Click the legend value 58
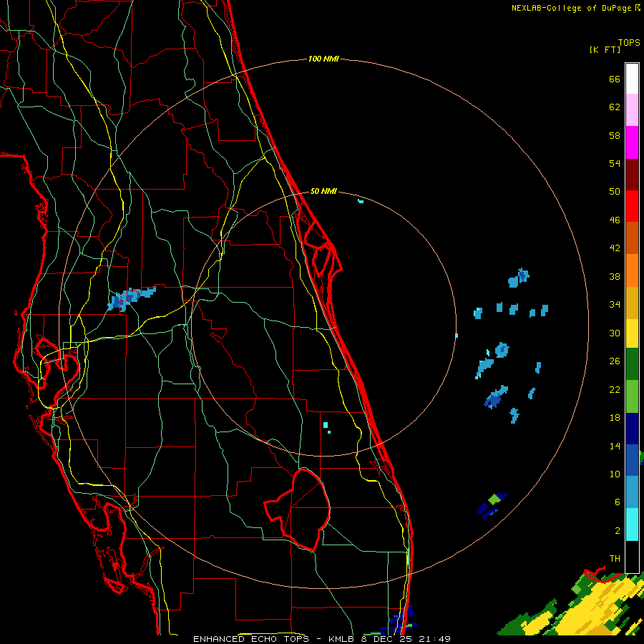Screen dimensions: 644x644 [x=615, y=136]
